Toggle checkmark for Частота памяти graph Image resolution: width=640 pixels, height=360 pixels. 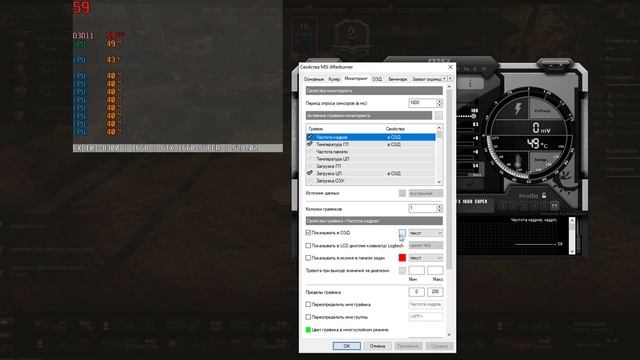(310, 151)
